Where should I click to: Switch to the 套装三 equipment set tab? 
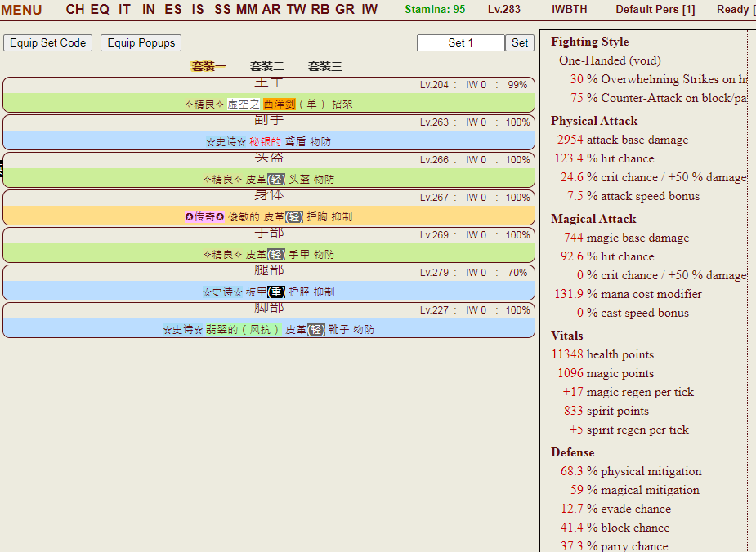click(x=325, y=67)
